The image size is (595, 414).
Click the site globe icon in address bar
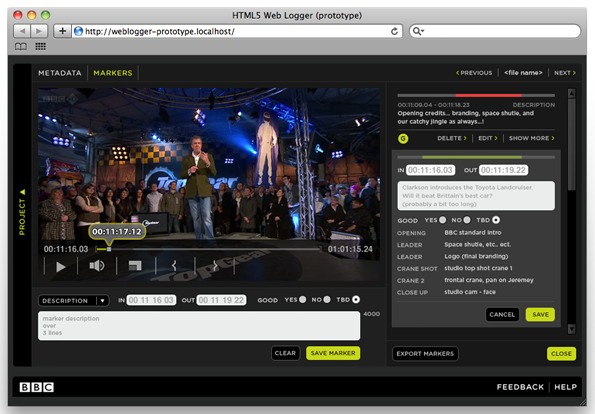(79, 31)
